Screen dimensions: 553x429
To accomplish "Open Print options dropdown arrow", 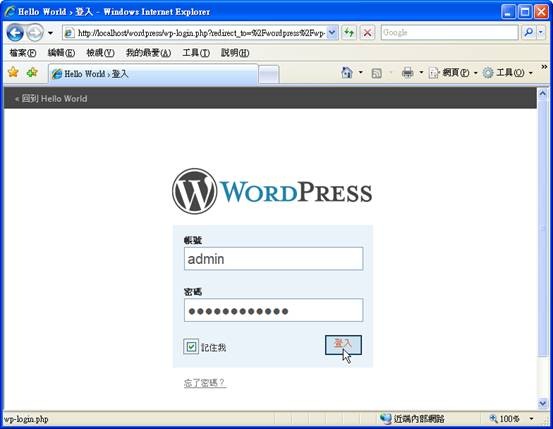I will point(421,73).
